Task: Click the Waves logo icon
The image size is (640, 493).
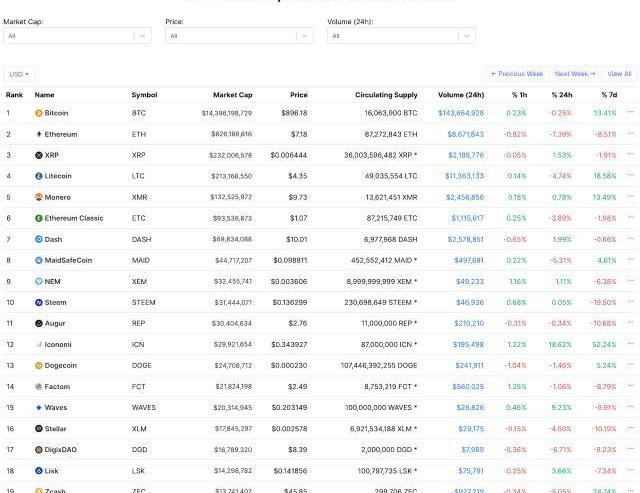Action: coord(39,407)
